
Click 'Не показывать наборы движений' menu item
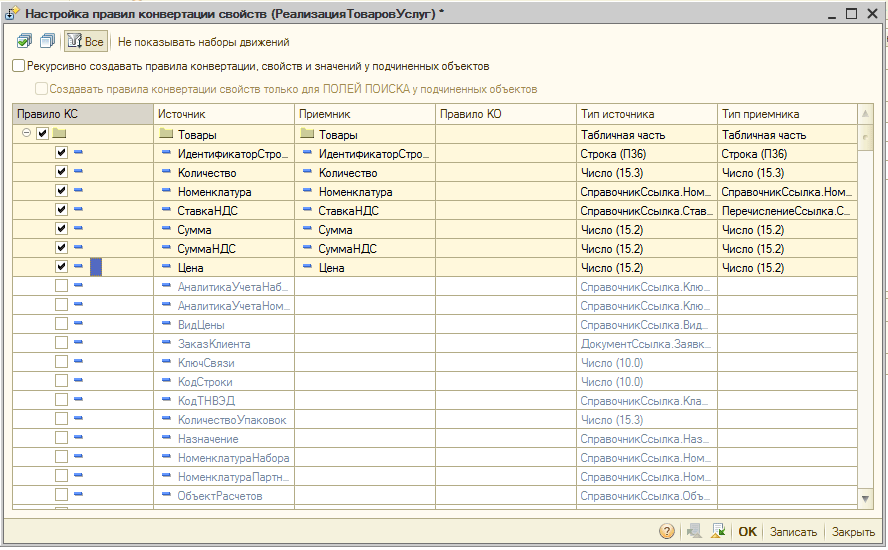point(203,42)
